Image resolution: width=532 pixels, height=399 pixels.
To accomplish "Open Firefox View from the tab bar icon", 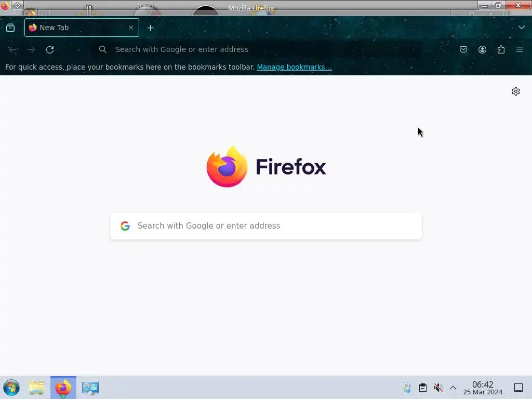I will coord(10,28).
